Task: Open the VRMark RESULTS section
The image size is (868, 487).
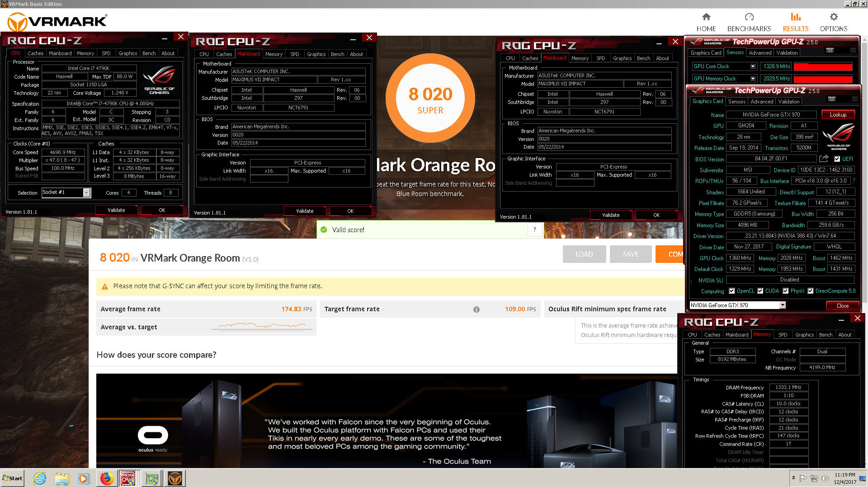Action: [795, 22]
